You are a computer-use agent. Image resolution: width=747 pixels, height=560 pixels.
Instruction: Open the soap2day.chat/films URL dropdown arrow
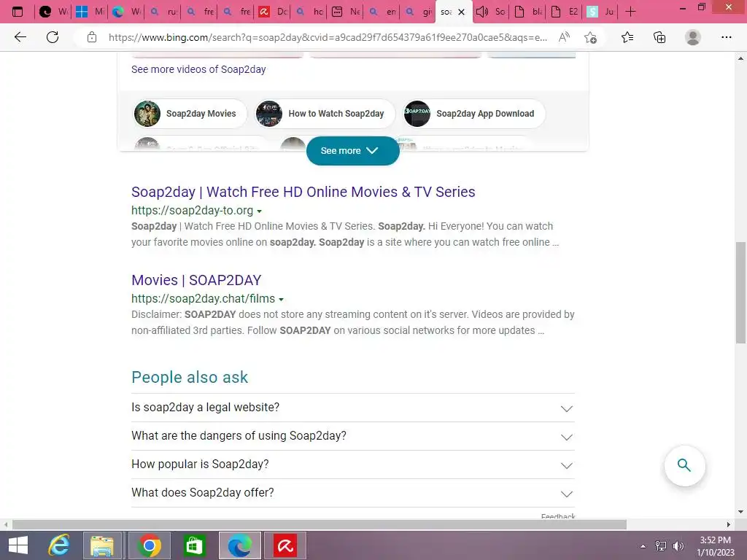(x=281, y=300)
